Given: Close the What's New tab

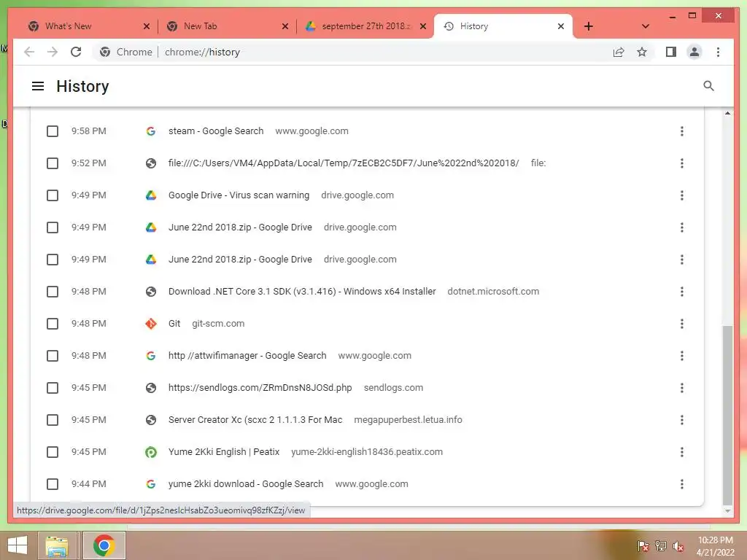Looking at the screenshot, I should (146, 26).
